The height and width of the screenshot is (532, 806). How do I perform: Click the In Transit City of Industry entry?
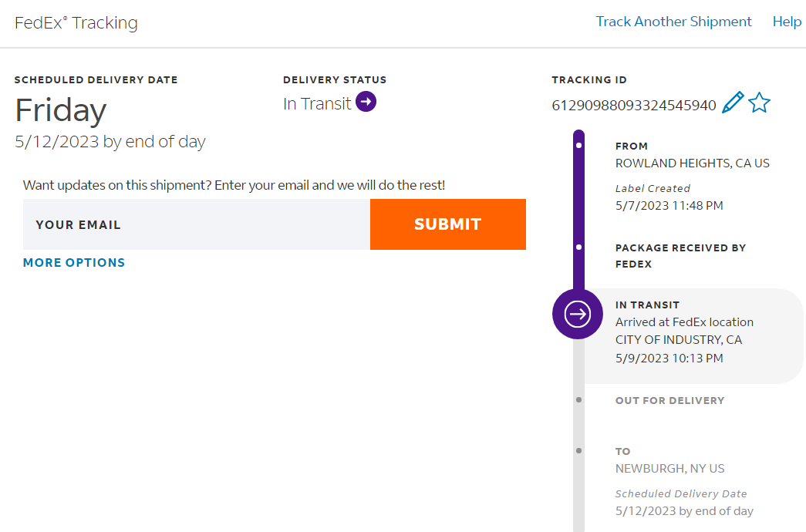point(679,332)
